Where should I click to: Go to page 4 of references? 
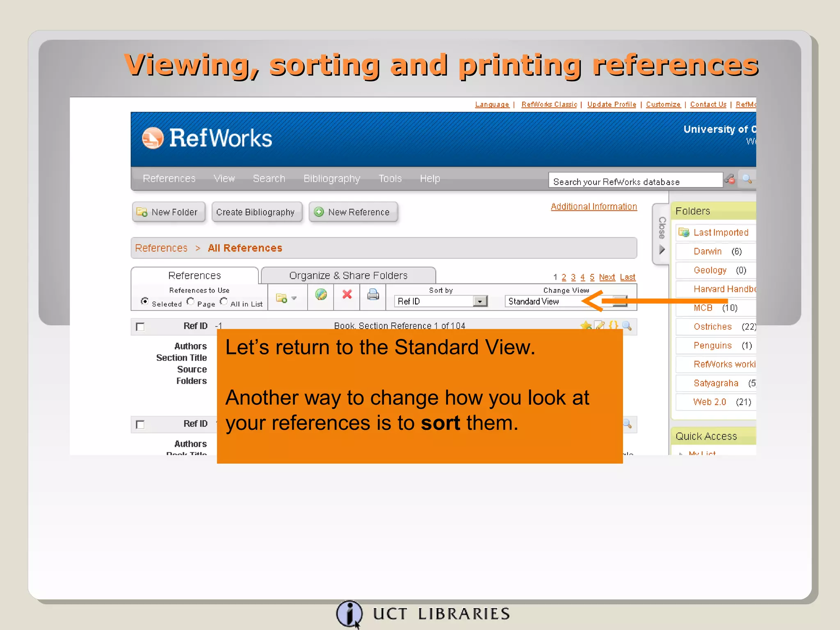point(583,277)
